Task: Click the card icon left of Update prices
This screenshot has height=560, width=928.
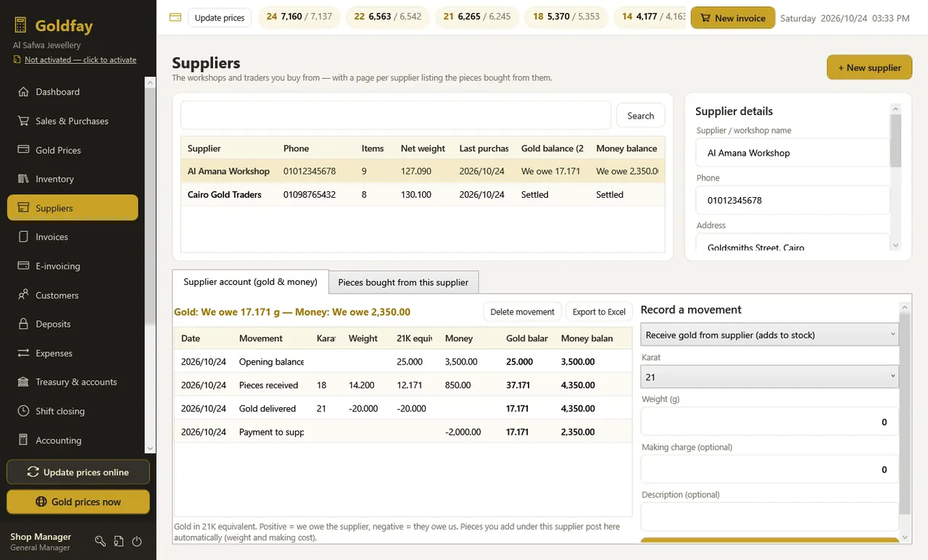Action: (175, 17)
